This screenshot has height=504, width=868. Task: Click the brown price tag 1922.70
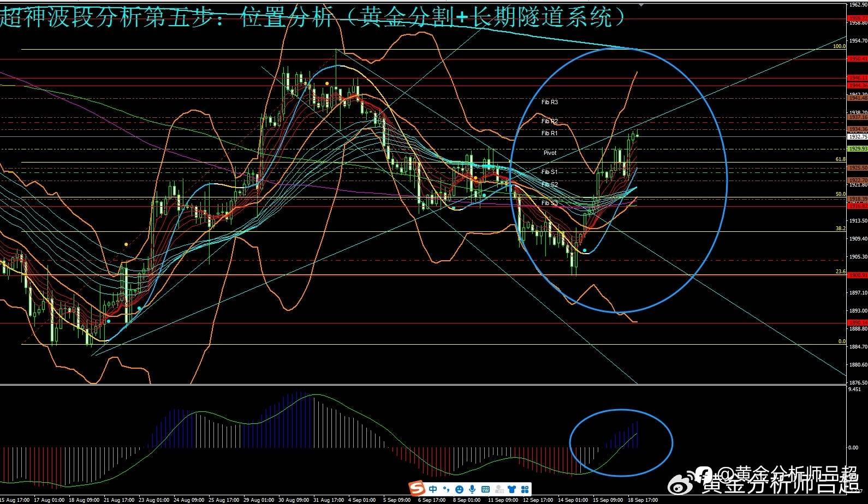858,180
